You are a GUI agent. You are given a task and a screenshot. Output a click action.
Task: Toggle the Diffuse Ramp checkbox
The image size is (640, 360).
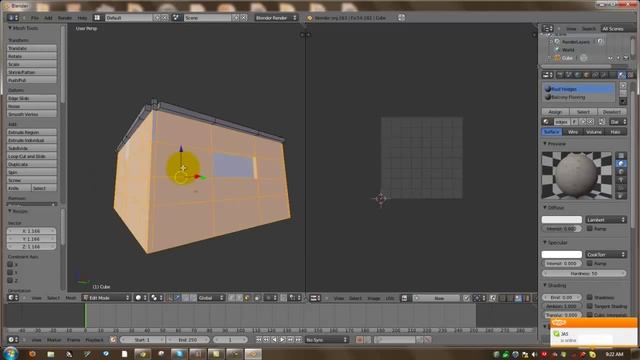(589, 229)
